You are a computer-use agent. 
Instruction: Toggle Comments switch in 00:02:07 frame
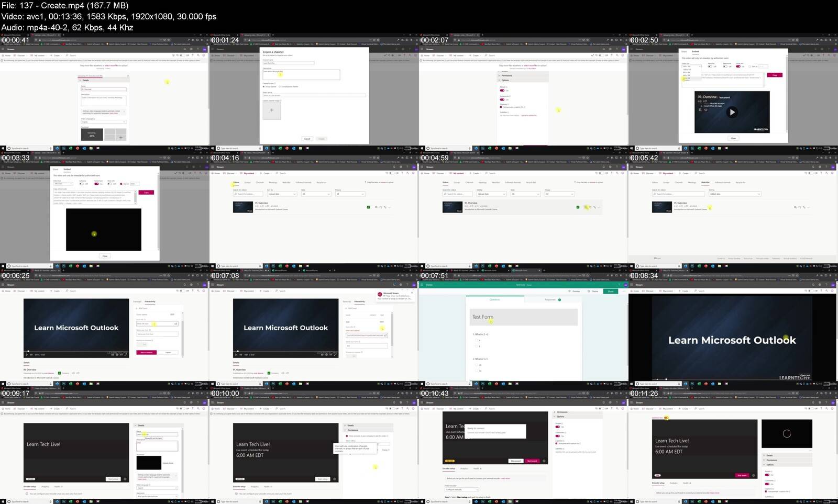tap(502, 99)
